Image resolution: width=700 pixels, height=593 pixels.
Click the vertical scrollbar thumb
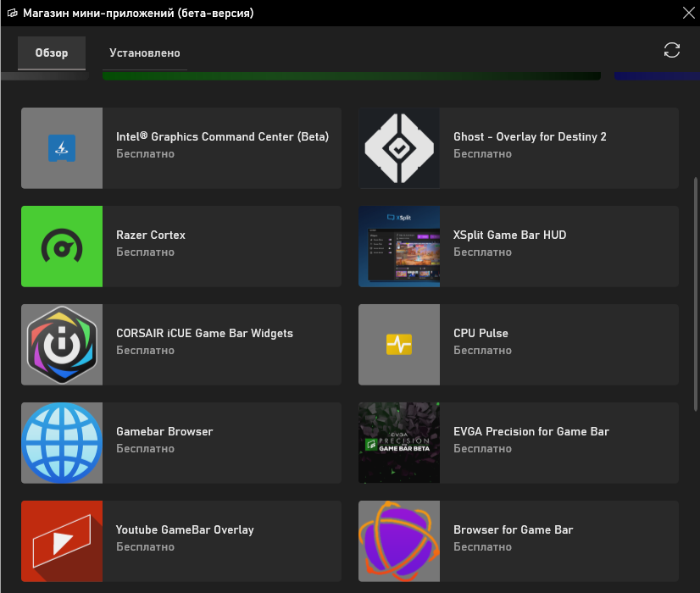pyautogui.click(x=695, y=295)
